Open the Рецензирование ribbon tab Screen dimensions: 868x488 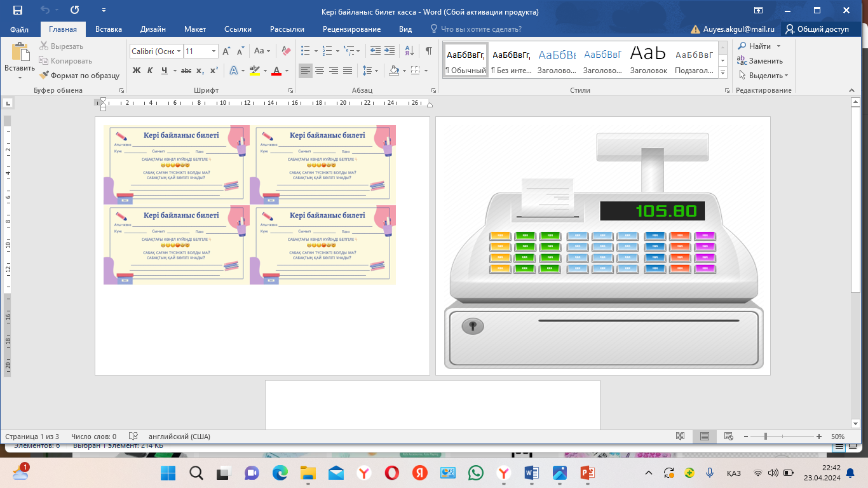(351, 29)
